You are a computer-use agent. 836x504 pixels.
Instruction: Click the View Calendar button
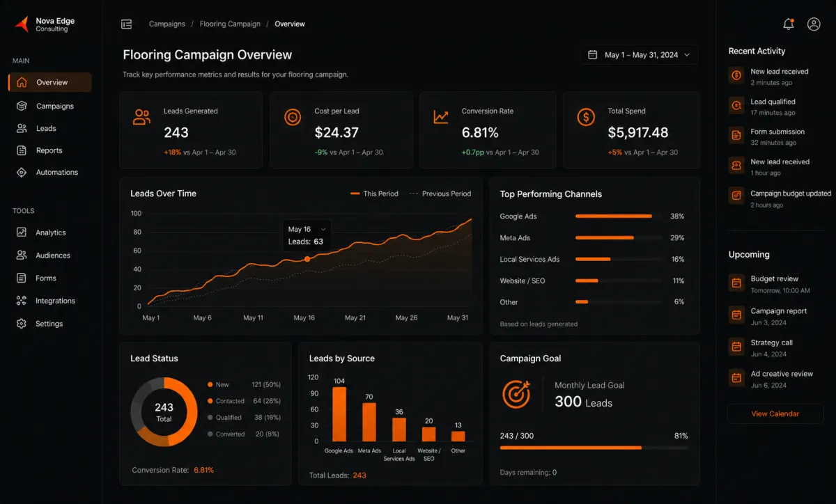[x=775, y=414]
